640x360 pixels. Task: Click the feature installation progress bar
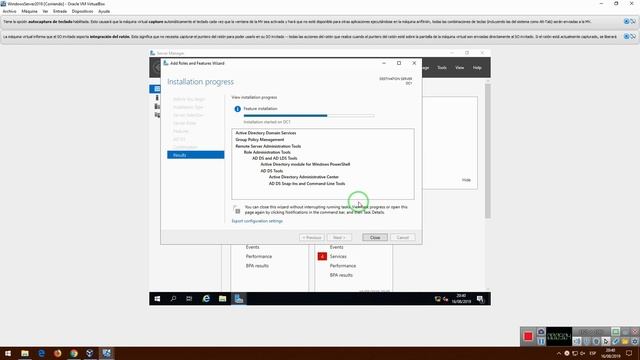[x=309, y=116]
